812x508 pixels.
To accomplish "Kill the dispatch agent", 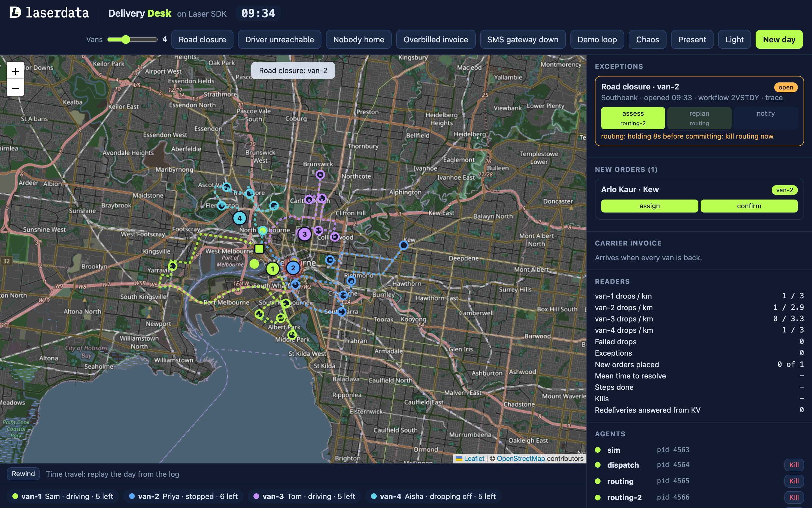I will [x=794, y=465].
